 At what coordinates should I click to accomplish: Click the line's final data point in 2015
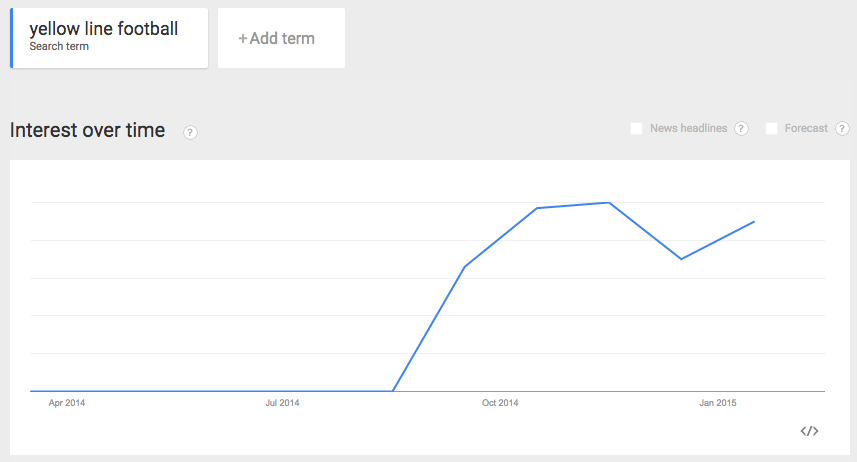point(754,221)
